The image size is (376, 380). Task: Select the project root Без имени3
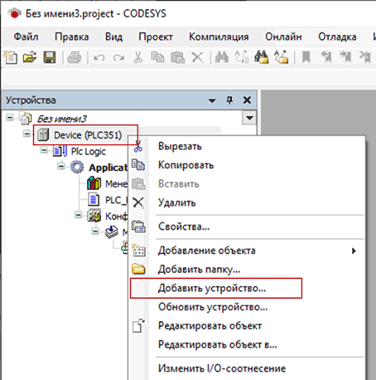pyautogui.click(x=62, y=119)
